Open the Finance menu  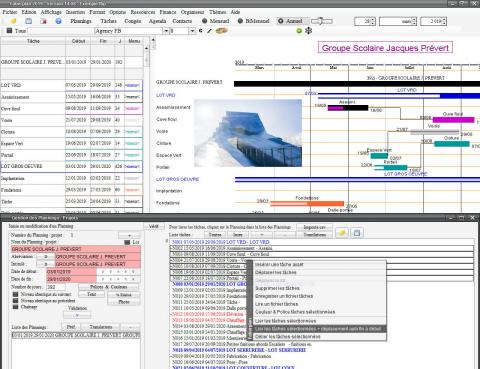168,12
